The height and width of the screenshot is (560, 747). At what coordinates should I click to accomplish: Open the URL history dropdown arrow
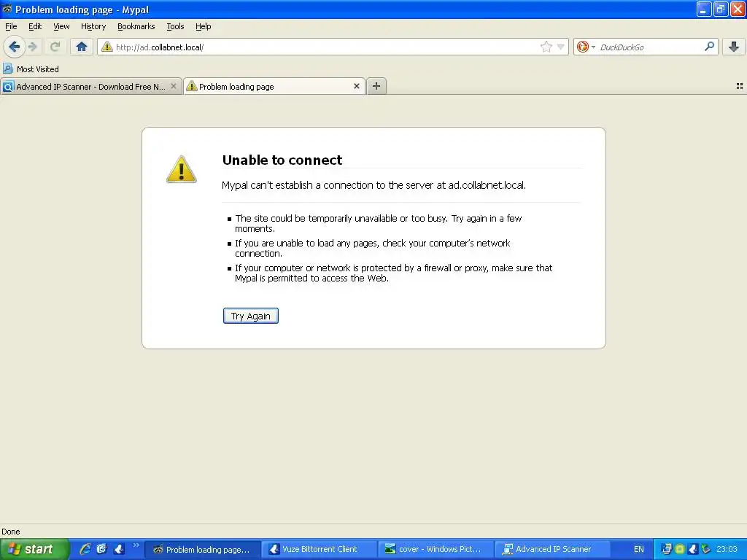[x=561, y=47]
